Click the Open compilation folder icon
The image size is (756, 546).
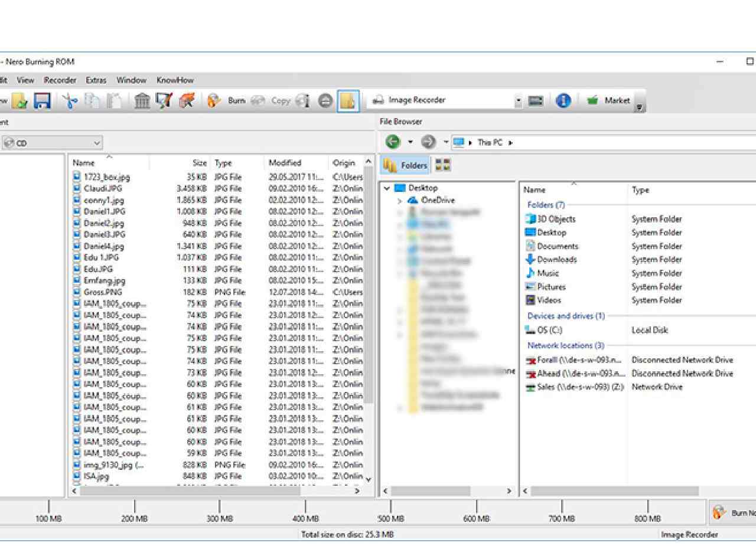(19, 101)
